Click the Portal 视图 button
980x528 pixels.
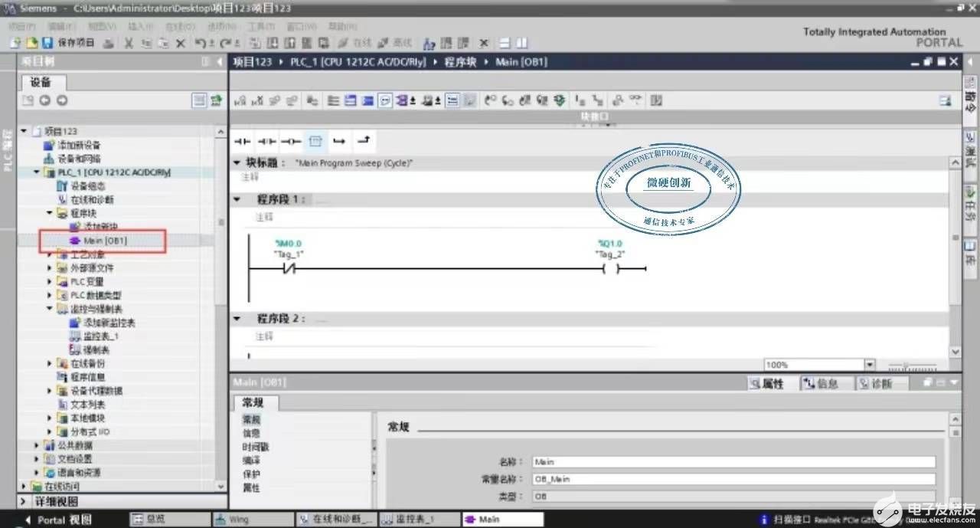pyautogui.click(x=57, y=519)
